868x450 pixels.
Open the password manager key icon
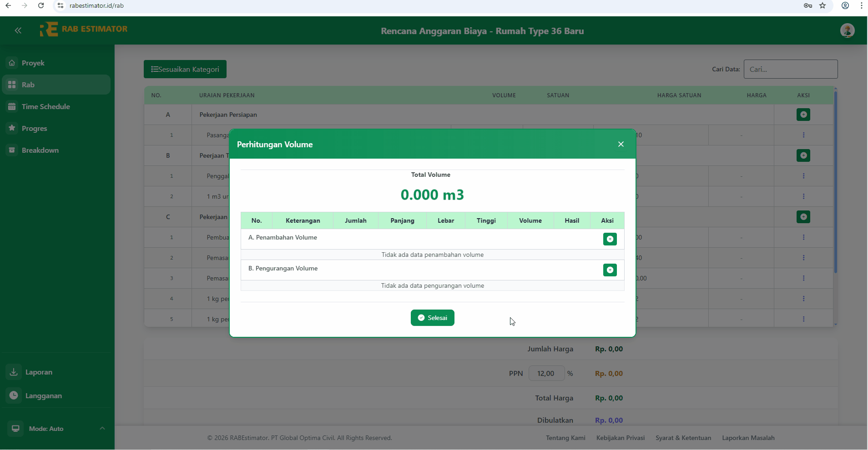coord(807,5)
